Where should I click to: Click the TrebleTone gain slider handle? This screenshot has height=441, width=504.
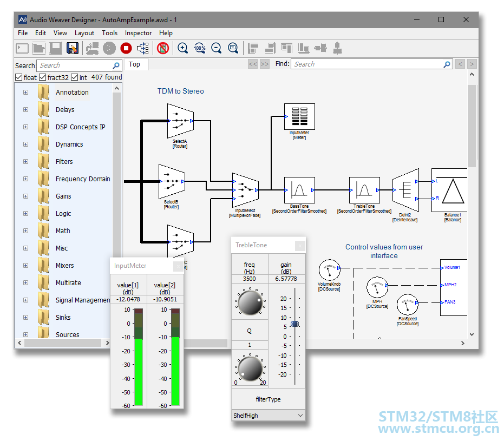point(294,324)
